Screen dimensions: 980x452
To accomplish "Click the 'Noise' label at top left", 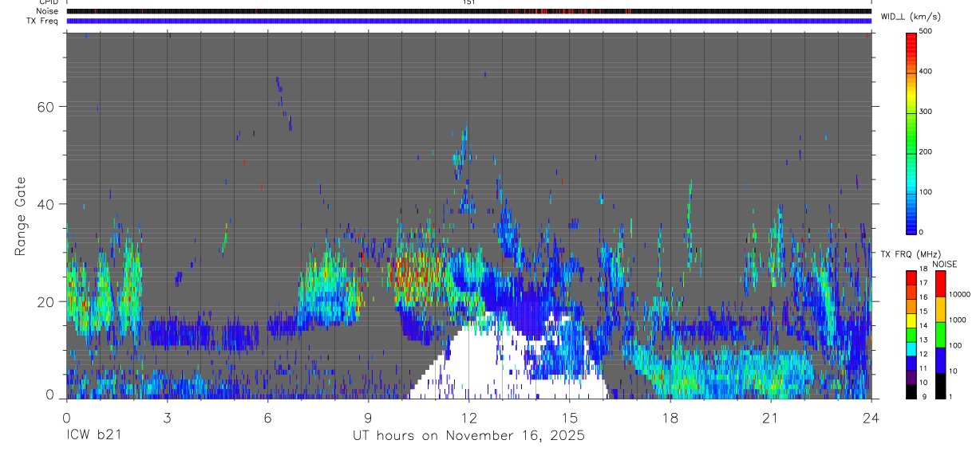I will (47, 11).
